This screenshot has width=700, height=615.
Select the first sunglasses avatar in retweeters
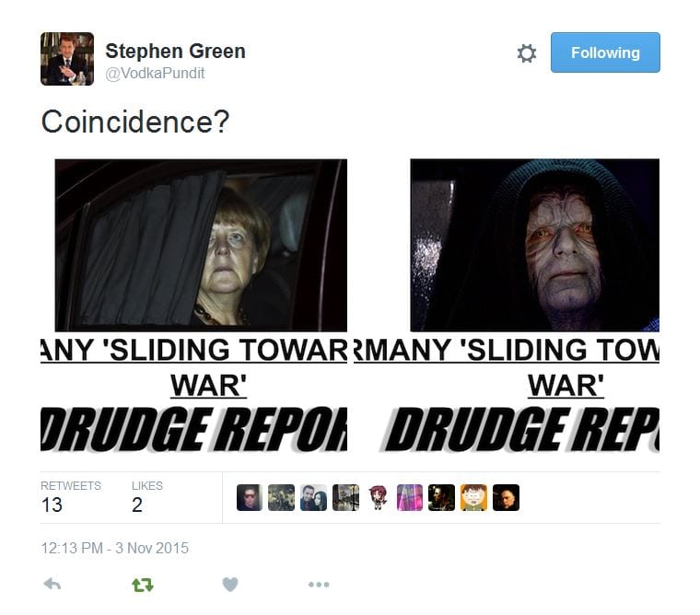[x=250, y=497]
